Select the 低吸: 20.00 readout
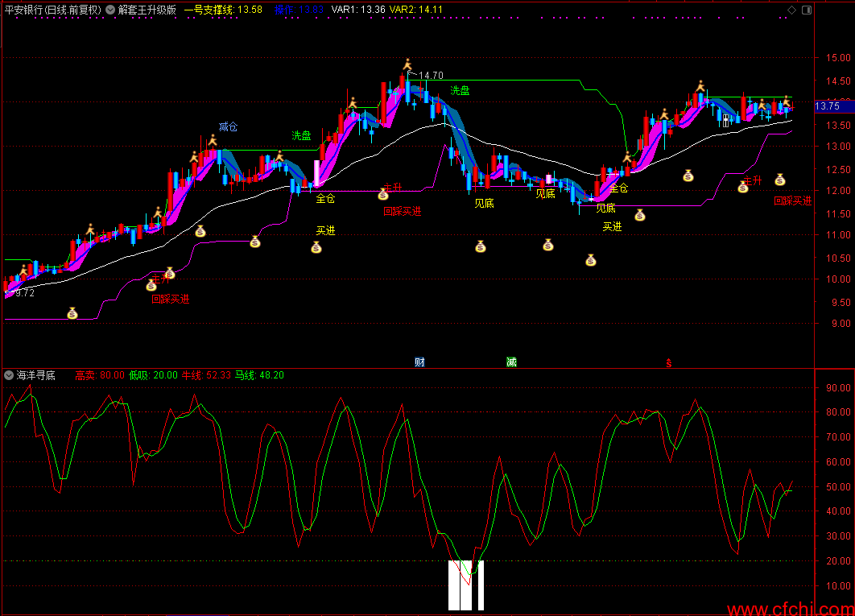 tap(153, 375)
